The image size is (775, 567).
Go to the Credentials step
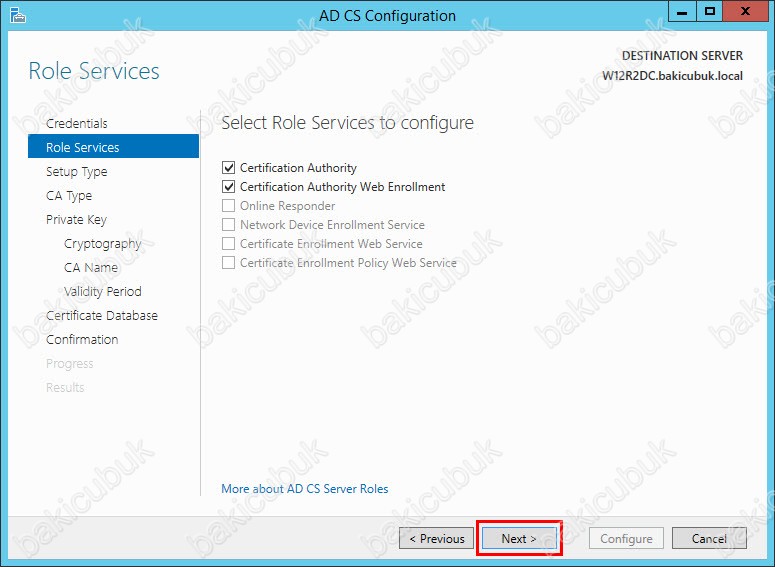coord(77,123)
